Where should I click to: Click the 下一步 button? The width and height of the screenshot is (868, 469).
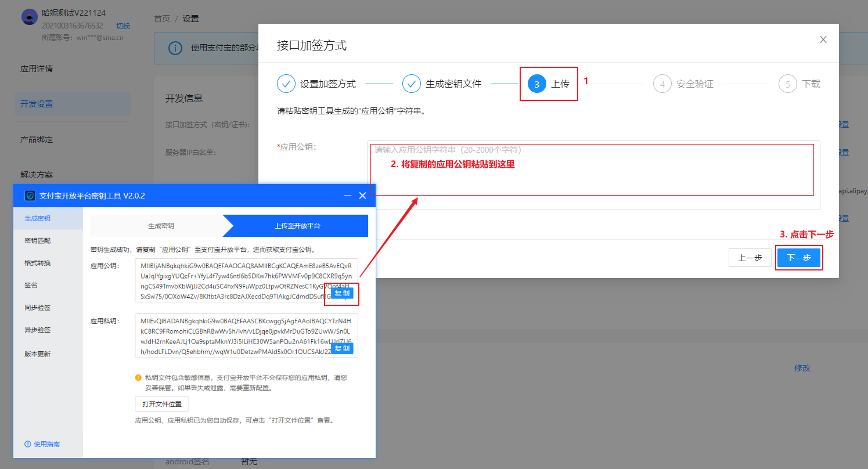click(799, 258)
